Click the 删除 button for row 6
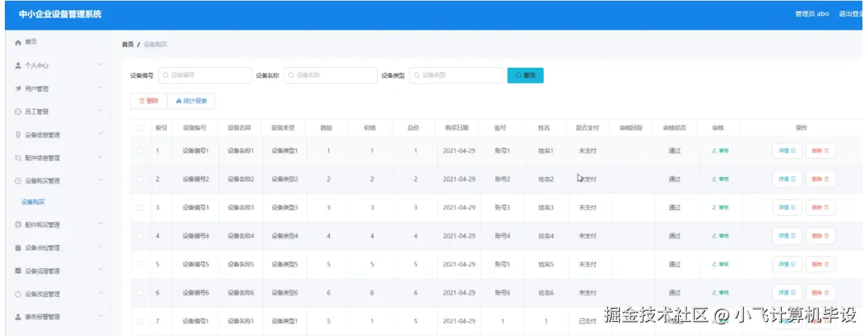This screenshot has width=868, height=336. pyautogui.click(x=820, y=293)
